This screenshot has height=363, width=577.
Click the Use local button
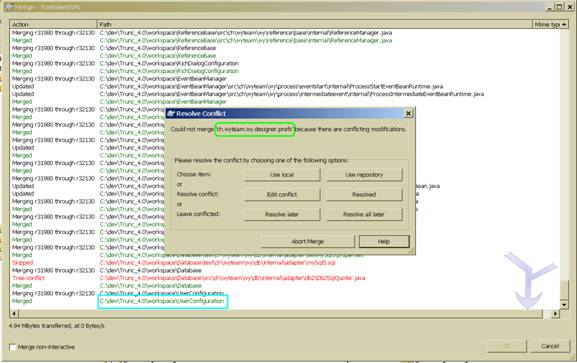tap(282, 175)
